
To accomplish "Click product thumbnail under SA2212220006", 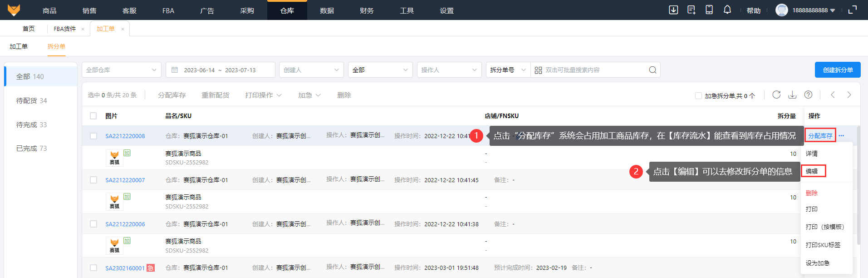I will pos(114,246).
